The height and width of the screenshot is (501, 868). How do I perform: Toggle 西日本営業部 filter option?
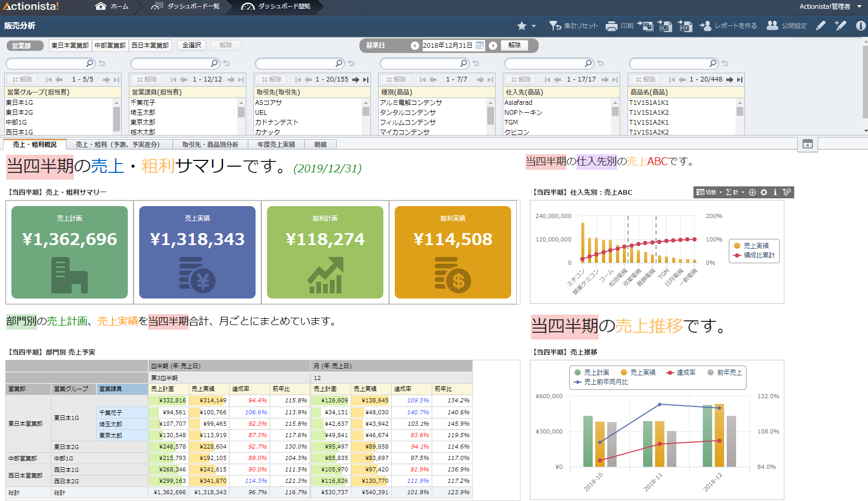[x=150, y=45]
